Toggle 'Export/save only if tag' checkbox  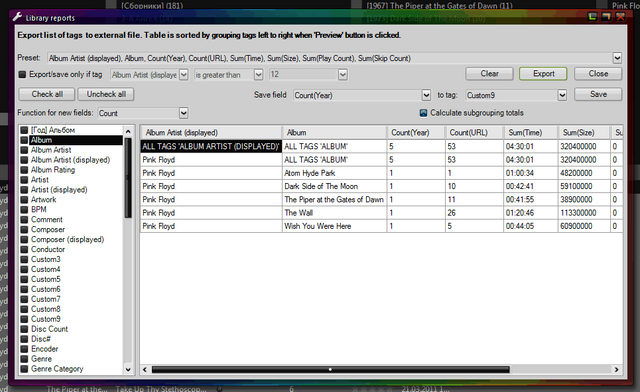click(x=22, y=74)
